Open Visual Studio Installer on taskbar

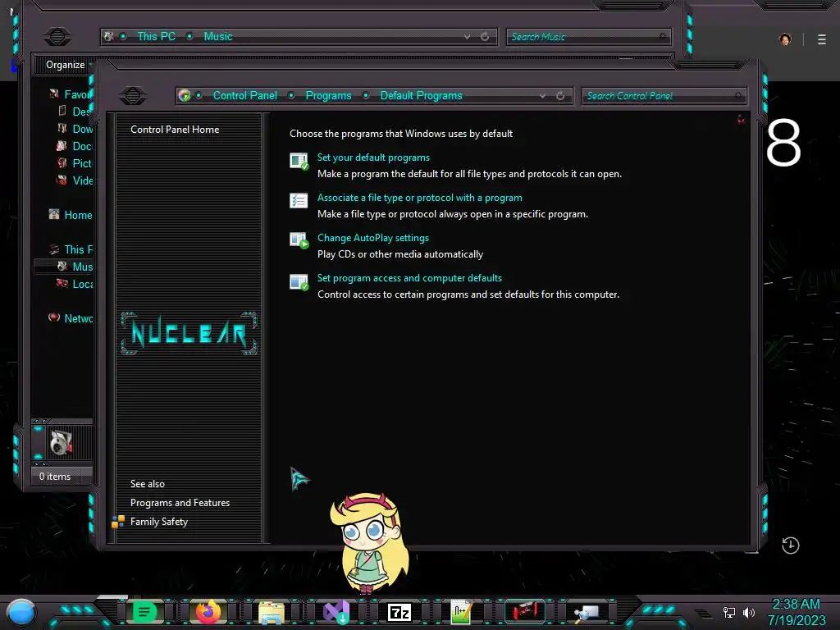tap(336, 612)
